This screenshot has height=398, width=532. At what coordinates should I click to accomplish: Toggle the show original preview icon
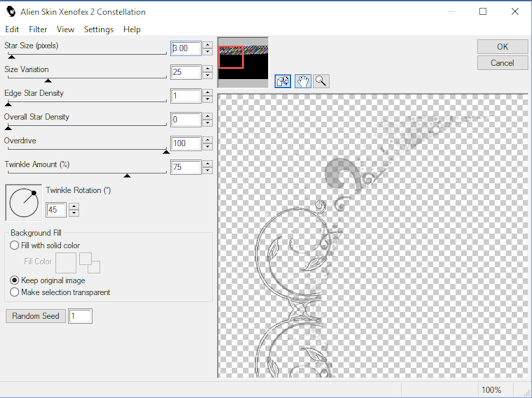pos(283,81)
